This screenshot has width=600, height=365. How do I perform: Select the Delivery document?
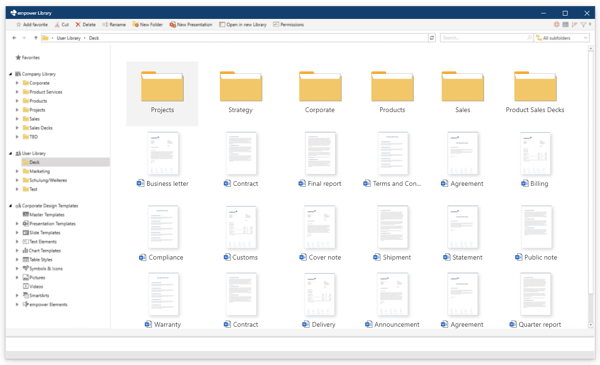coord(319,300)
